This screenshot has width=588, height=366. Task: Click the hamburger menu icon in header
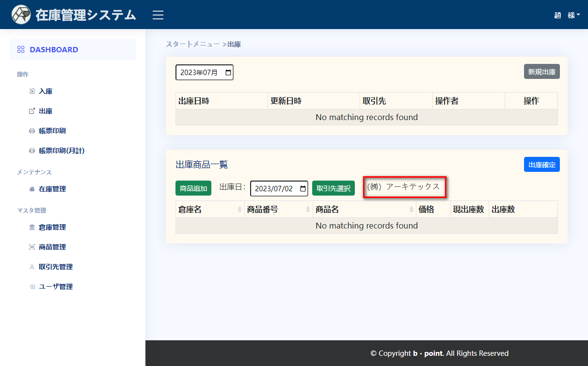click(158, 15)
